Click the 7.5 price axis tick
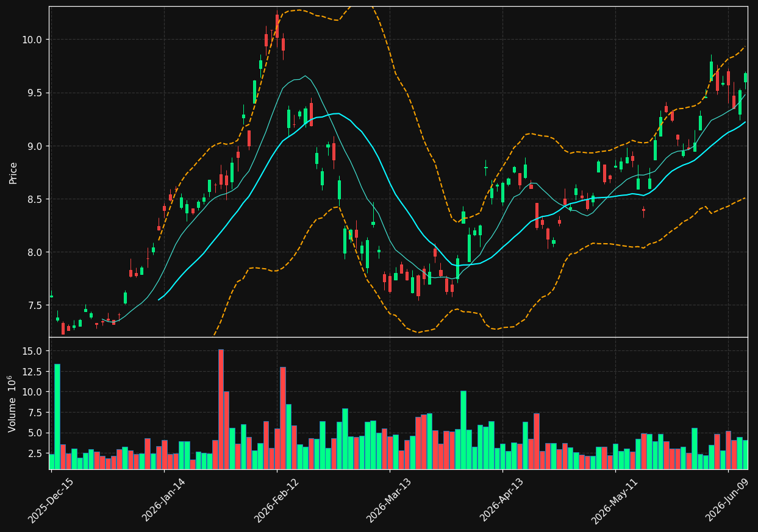The width and height of the screenshot is (758, 532). (x=35, y=305)
